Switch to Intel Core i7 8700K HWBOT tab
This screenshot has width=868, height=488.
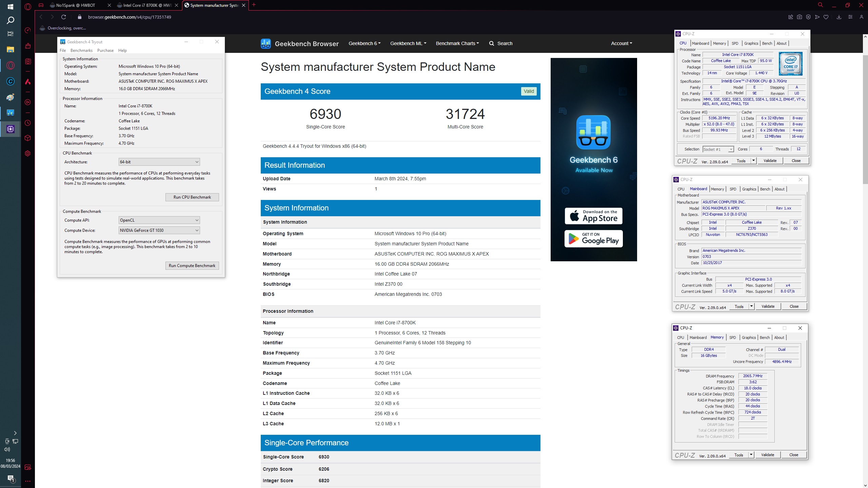coord(147,5)
